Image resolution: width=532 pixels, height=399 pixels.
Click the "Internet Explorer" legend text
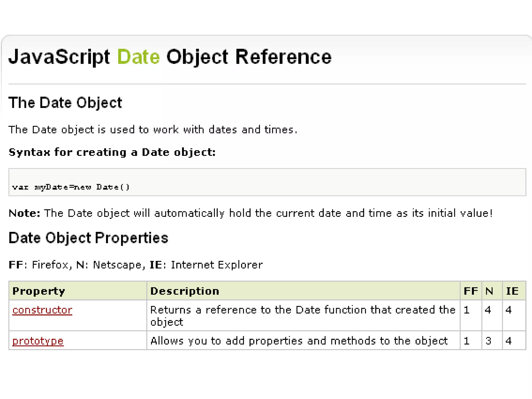217,265
